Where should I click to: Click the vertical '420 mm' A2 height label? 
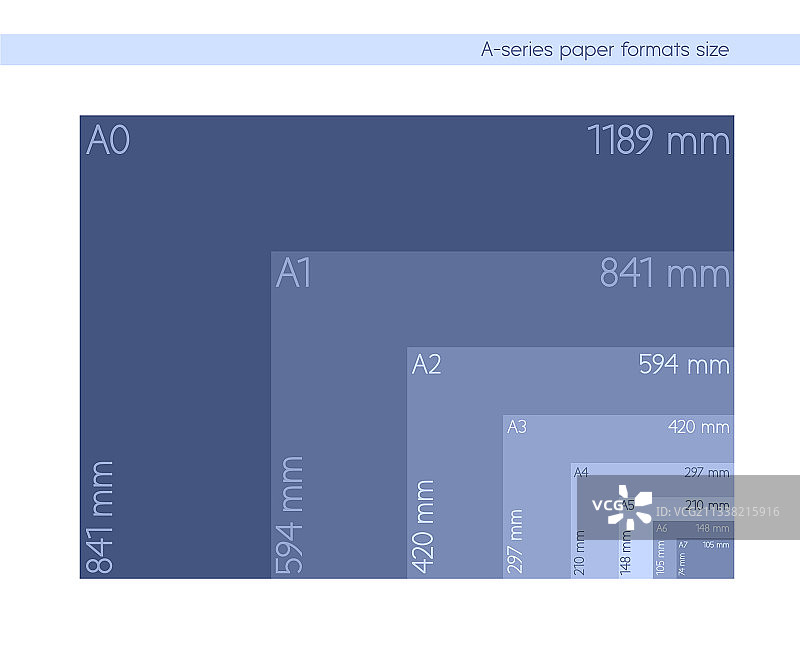tap(424, 525)
